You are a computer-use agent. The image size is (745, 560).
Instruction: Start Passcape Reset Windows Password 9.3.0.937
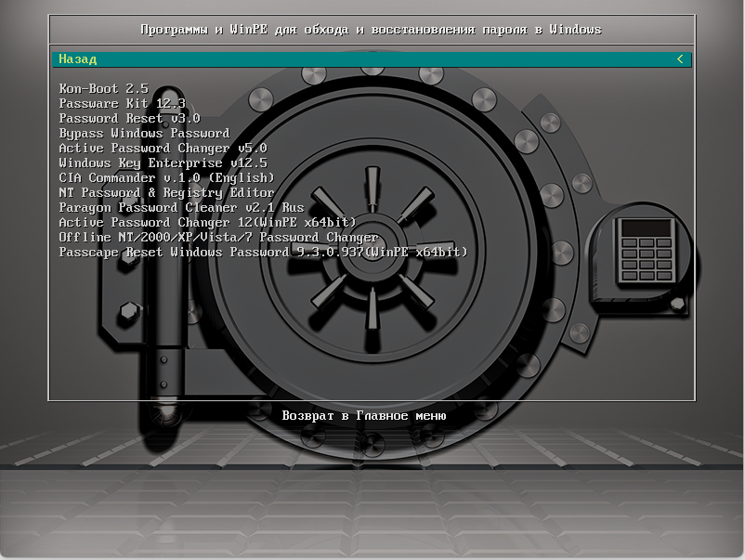263,252
